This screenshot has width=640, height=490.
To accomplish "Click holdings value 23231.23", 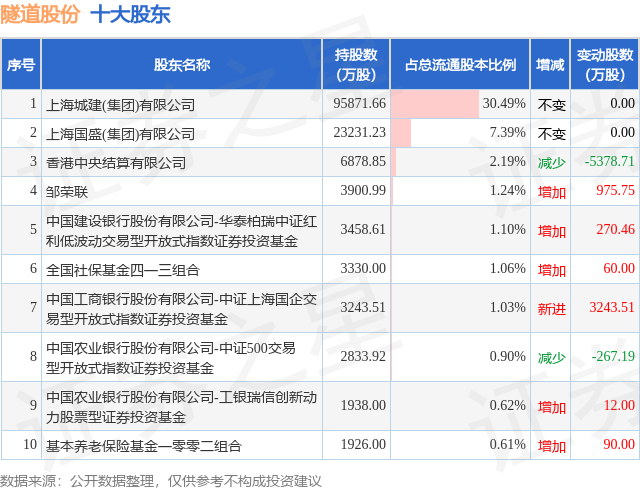I will coord(359,132).
